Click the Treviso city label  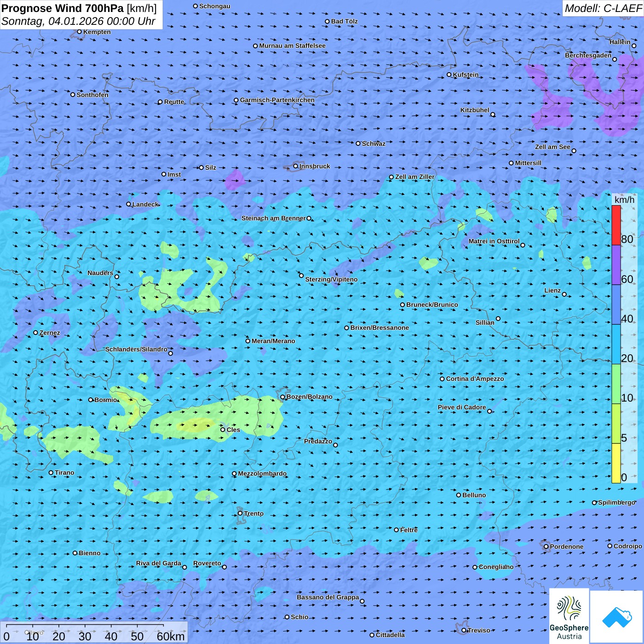click(478, 630)
